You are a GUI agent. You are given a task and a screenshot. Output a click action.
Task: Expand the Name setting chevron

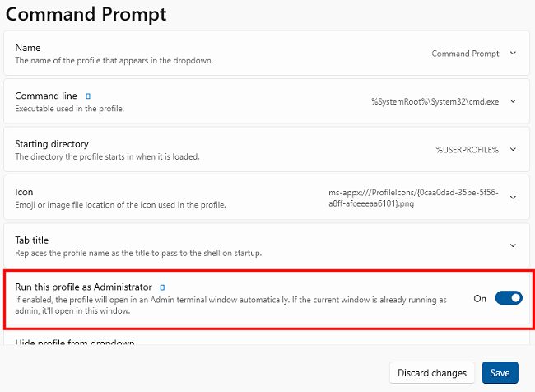coord(513,54)
